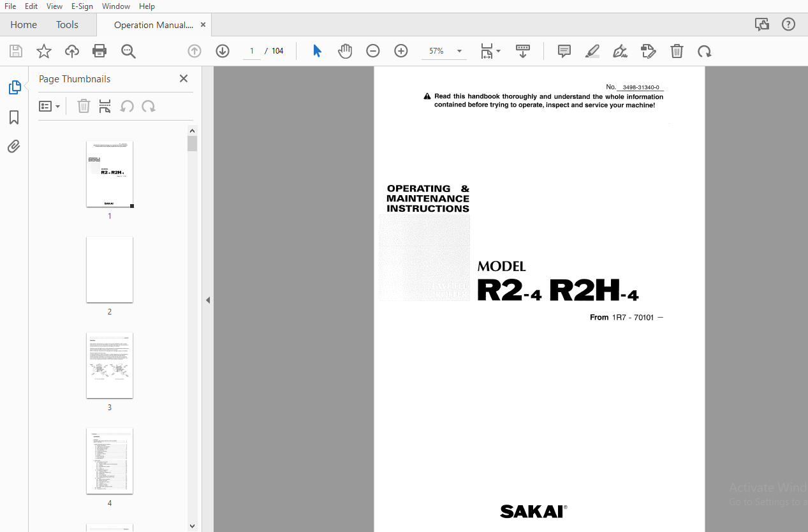Collapse the navigation pane with arrow

tap(208, 300)
